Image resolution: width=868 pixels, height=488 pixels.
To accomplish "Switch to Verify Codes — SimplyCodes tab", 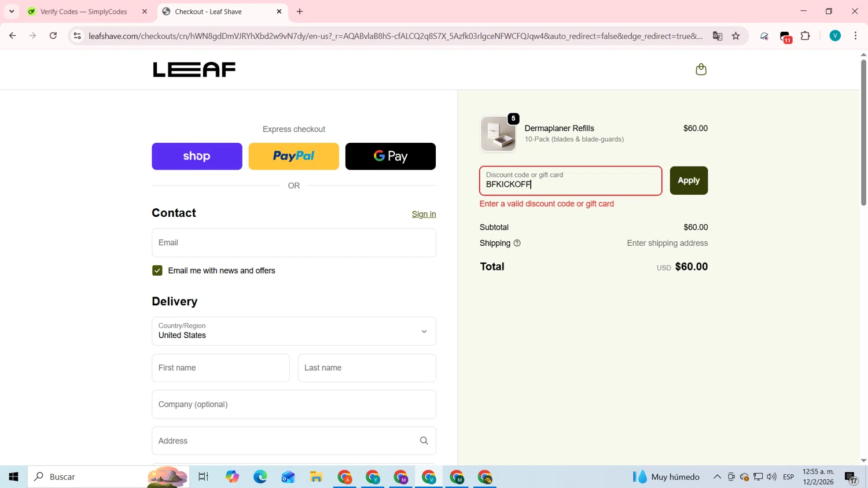I will coord(84,12).
